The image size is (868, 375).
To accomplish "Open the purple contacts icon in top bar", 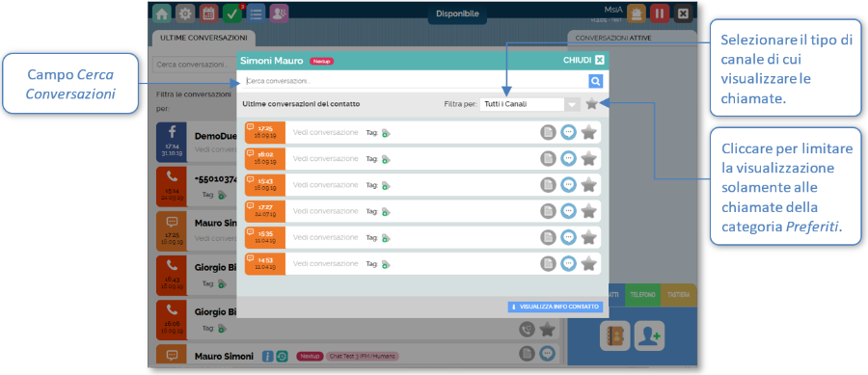I will click(x=280, y=13).
